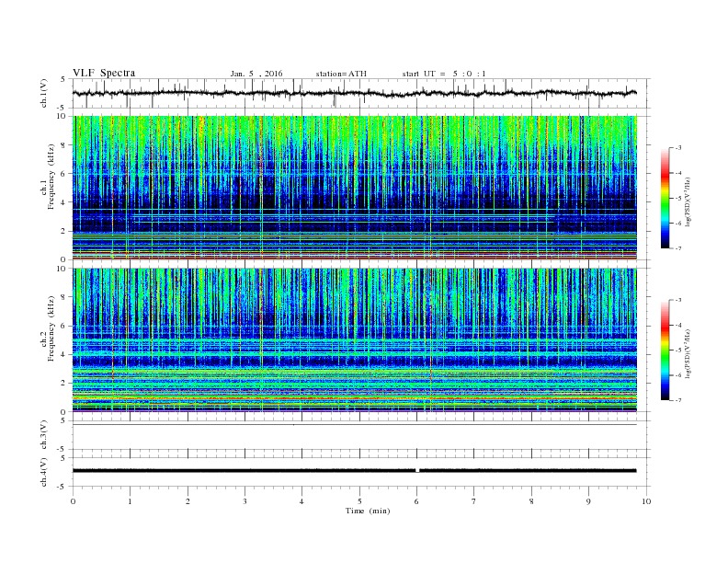The image size is (728, 563).
Task: Click the "-7" value on ch.2 colorbar
Action: [x=678, y=400]
